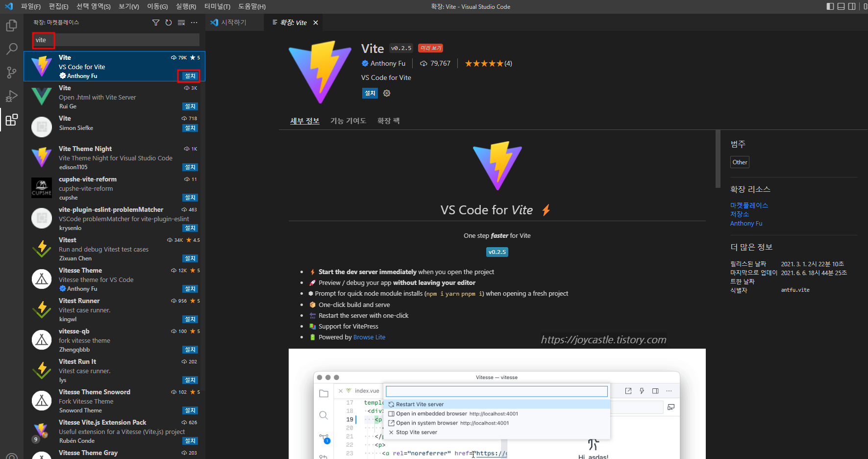Select Simon Siefke's Vite placeholder icon
This screenshot has height=459, width=868.
(x=42, y=127)
